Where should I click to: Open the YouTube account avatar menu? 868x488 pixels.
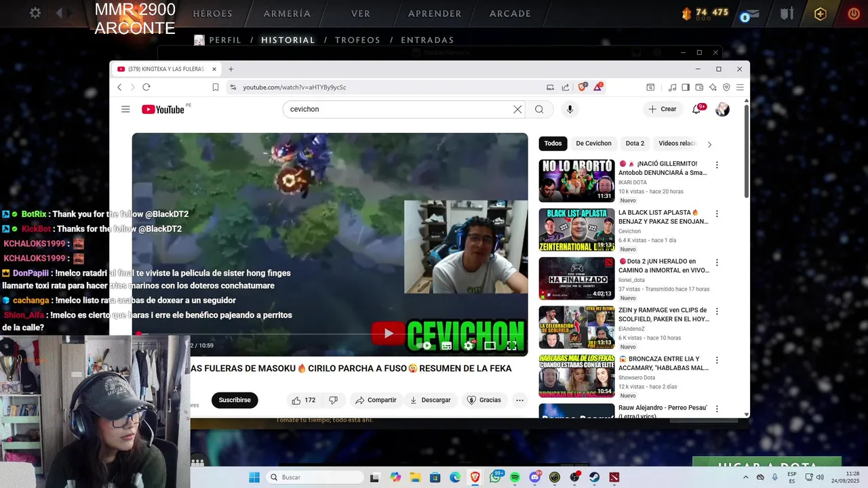722,109
